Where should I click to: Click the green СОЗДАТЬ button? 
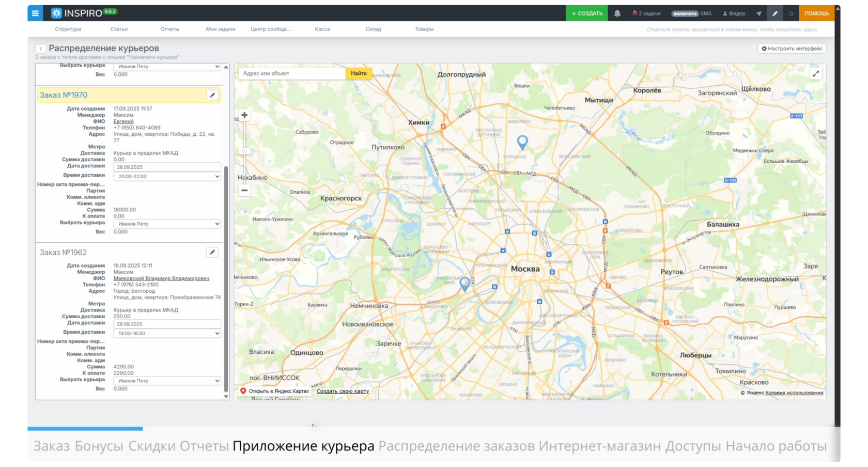pos(587,13)
